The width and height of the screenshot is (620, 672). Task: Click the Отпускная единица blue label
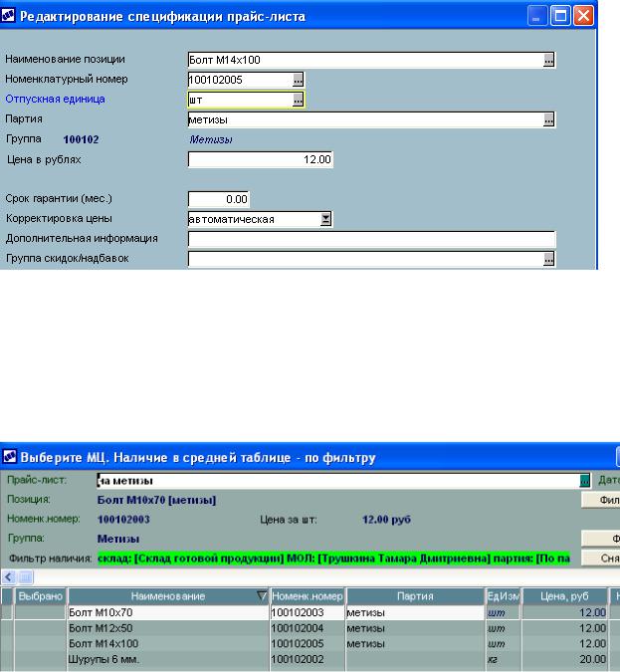point(55,99)
